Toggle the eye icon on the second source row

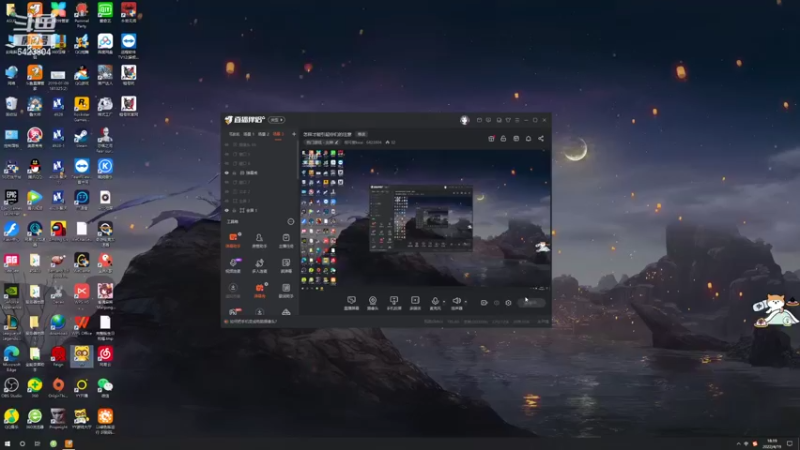click(x=227, y=154)
